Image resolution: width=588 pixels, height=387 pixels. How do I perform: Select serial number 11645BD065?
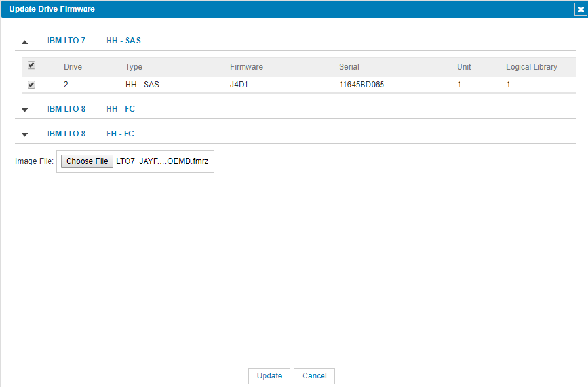pos(361,85)
